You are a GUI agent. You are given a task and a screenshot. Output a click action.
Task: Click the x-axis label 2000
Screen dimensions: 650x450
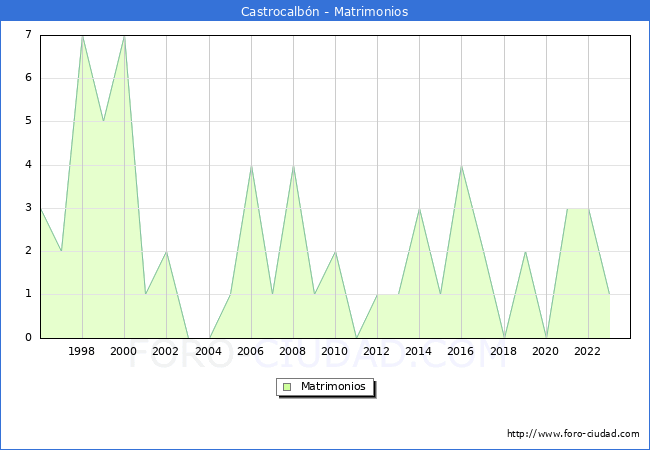(x=124, y=351)
